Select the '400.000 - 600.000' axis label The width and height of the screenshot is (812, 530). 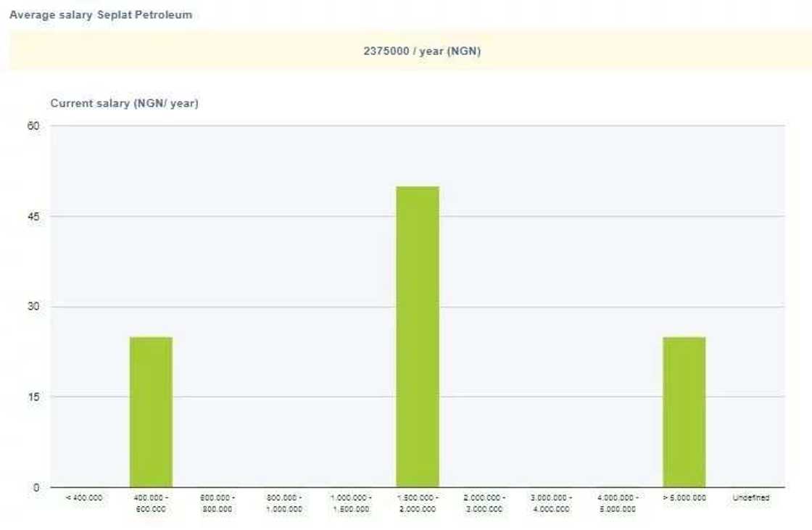point(151,503)
